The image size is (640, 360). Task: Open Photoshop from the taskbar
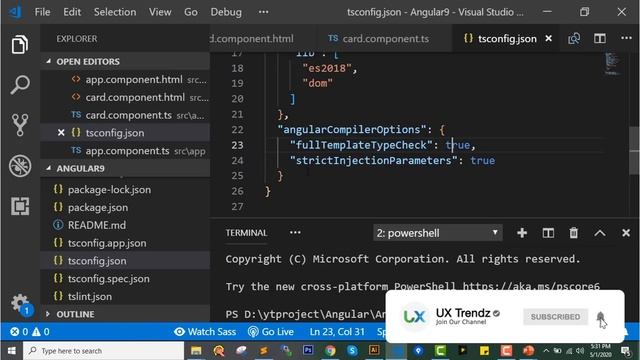point(308,350)
